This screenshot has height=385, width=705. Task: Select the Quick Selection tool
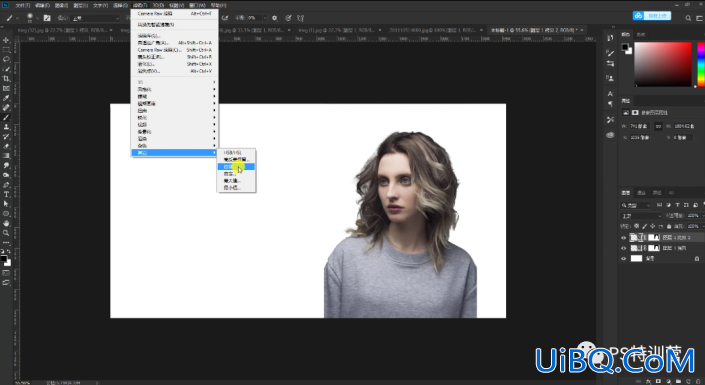6,69
